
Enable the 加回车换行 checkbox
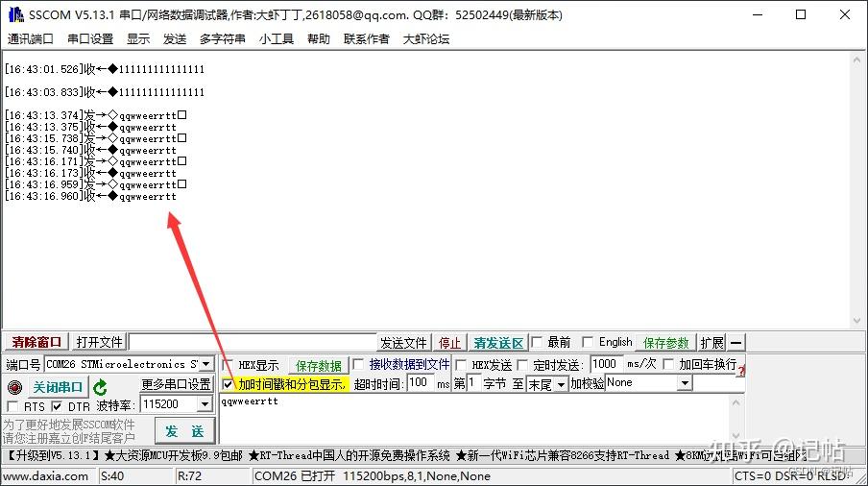click(x=668, y=364)
